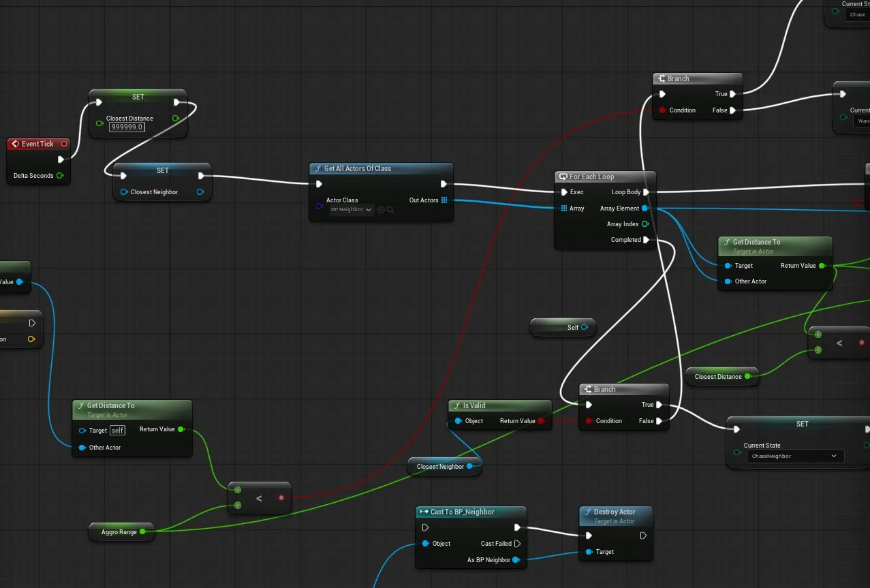Click the Out Actors array pin icon

(444, 200)
